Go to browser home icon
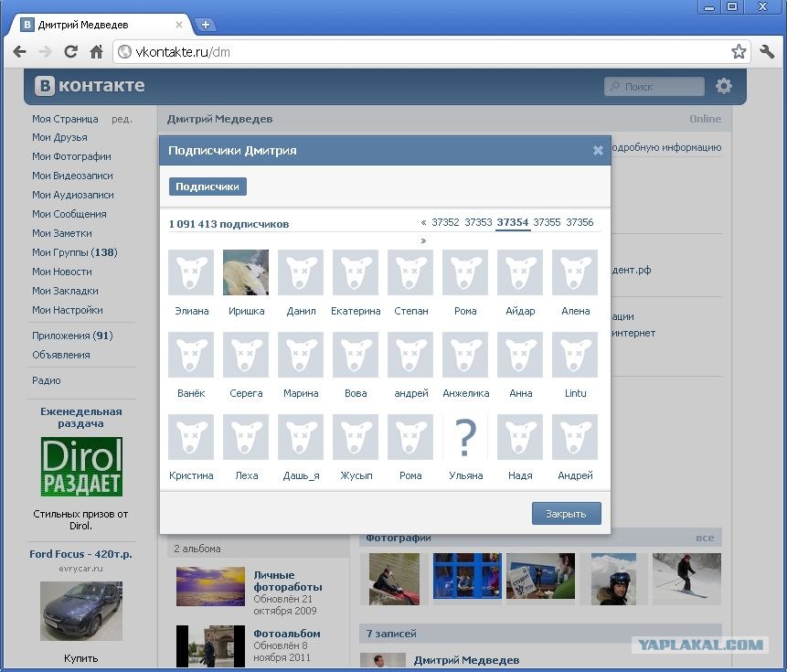Image resolution: width=787 pixels, height=672 pixels. [x=96, y=52]
